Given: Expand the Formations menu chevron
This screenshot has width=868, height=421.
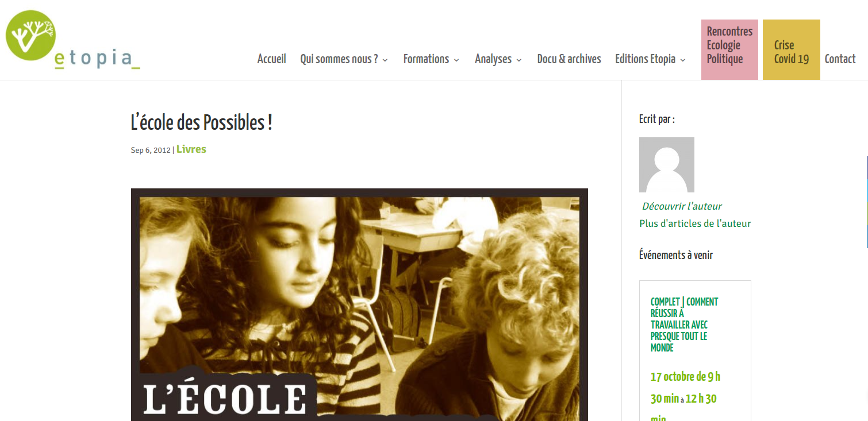Looking at the screenshot, I should [x=456, y=60].
